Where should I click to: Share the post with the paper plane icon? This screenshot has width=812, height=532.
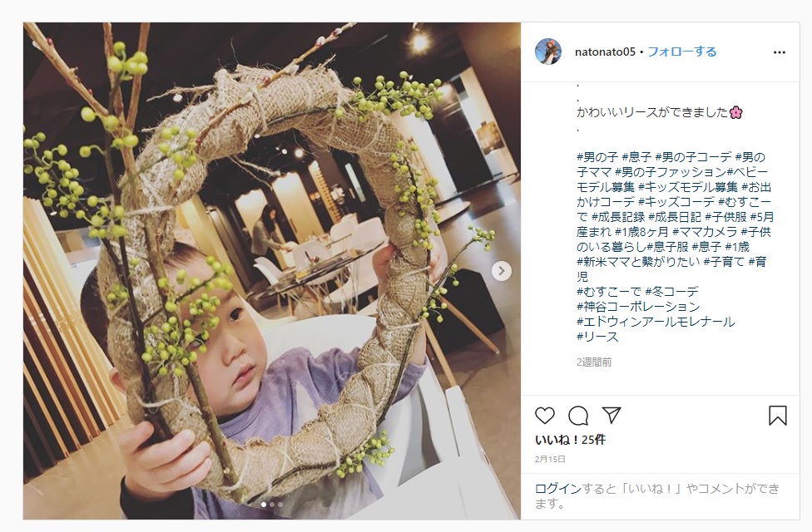(x=611, y=415)
